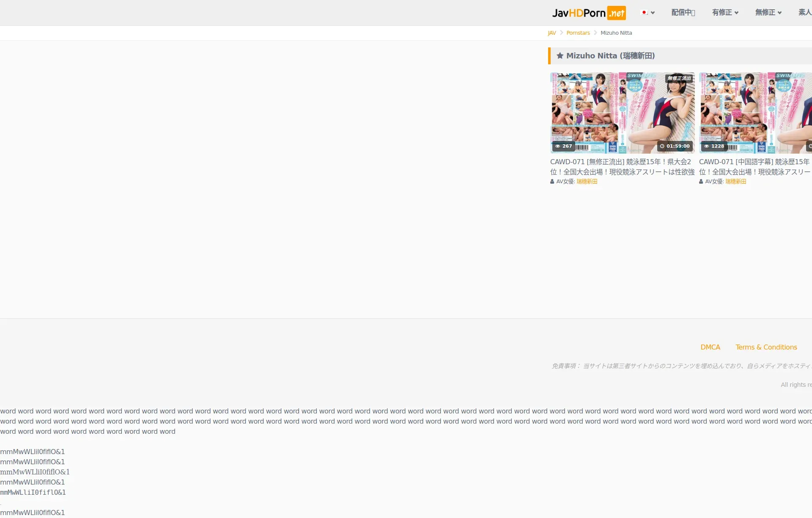The width and height of the screenshot is (812, 518).
Task: Click the eye icon showing 267 views
Action: tap(558, 146)
